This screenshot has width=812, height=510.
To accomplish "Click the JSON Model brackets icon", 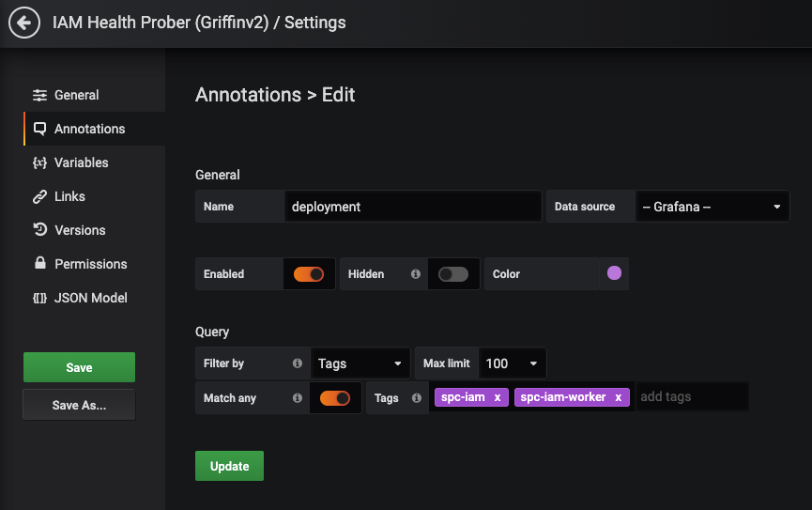I will [39, 298].
